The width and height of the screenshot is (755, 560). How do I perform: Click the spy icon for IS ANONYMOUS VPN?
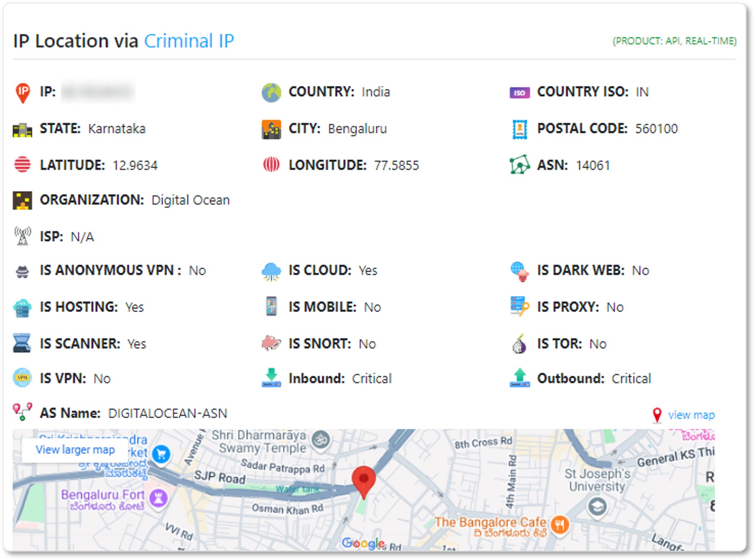coord(22,272)
